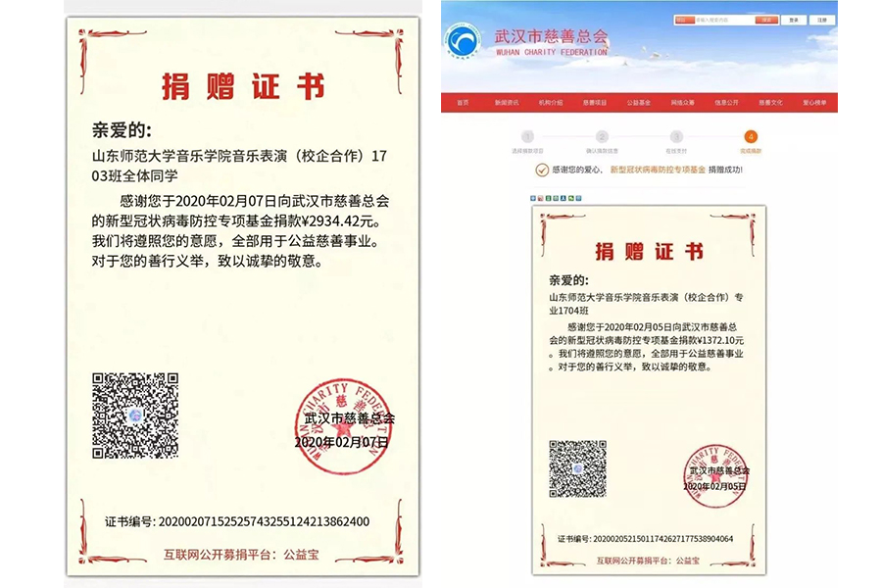
Task: Click the 登录 login button
Action: [x=794, y=20]
